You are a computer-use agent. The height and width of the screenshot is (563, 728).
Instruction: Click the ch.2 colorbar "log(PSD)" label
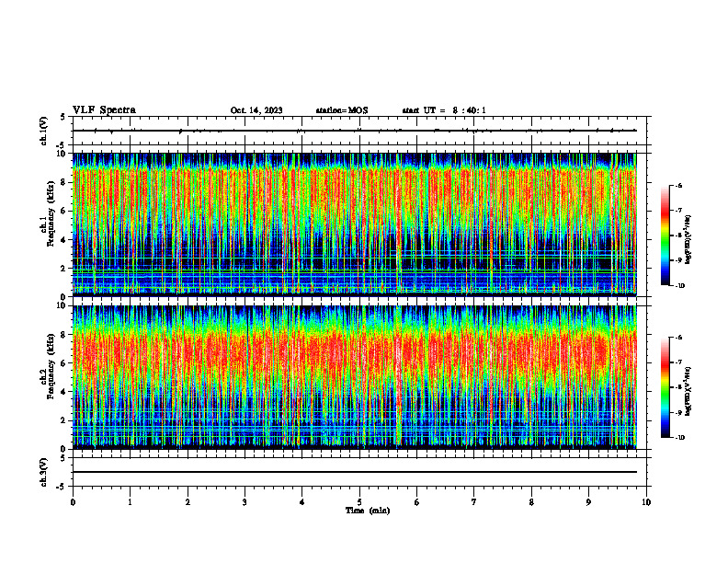688,391
